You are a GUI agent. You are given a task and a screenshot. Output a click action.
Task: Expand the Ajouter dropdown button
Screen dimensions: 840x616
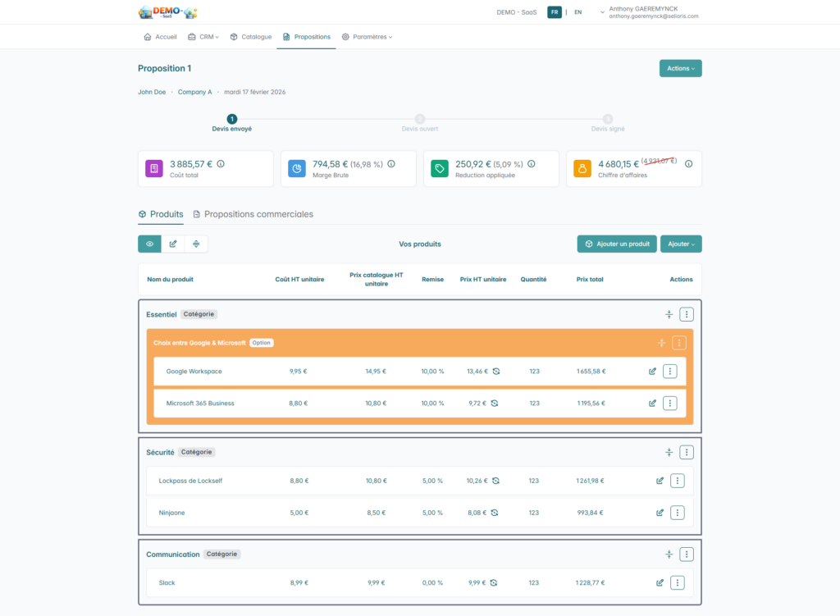[x=680, y=244]
